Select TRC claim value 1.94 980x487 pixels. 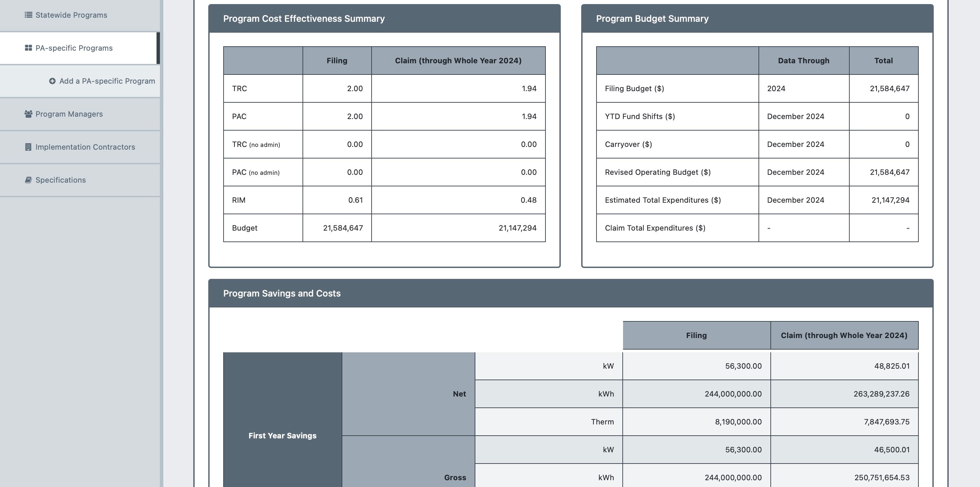coord(529,88)
